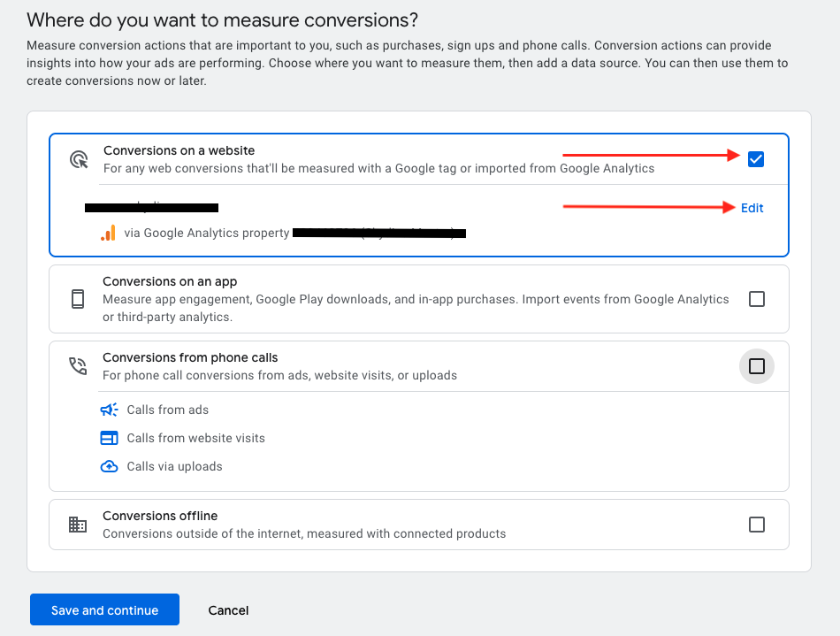Click the Calls from website visits icon
The image size is (840, 636).
click(x=109, y=438)
